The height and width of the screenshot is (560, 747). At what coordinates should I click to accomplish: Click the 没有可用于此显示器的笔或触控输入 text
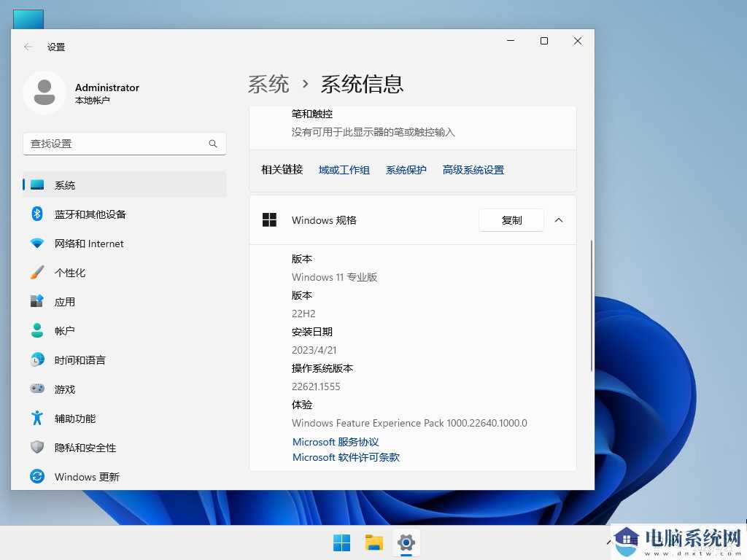point(373,132)
